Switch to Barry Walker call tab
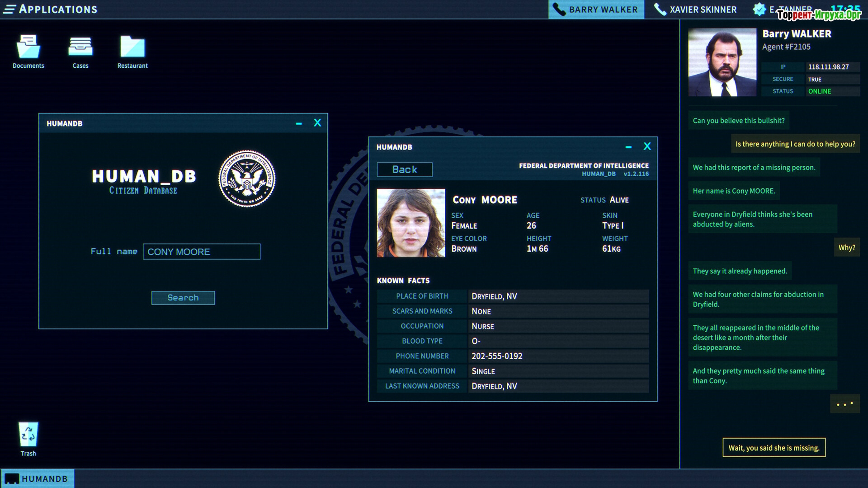This screenshot has height=488, width=868. coord(596,9)
